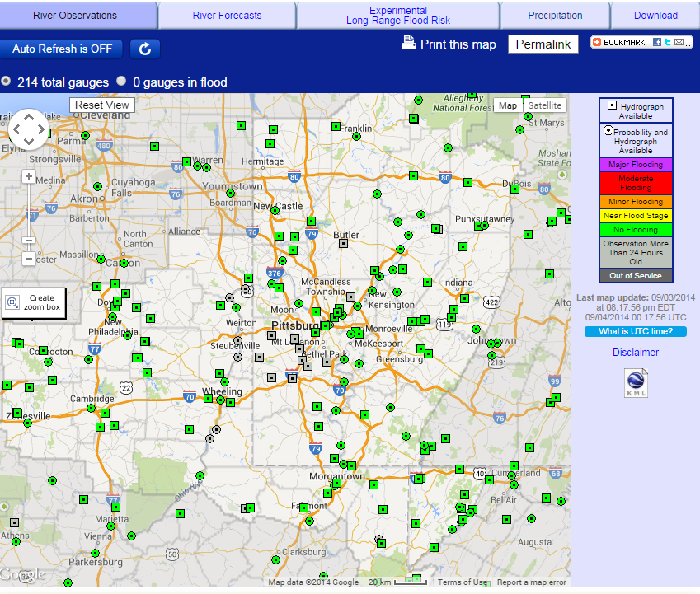
Task: Share the map on Twitter
Action: [668, 42]
